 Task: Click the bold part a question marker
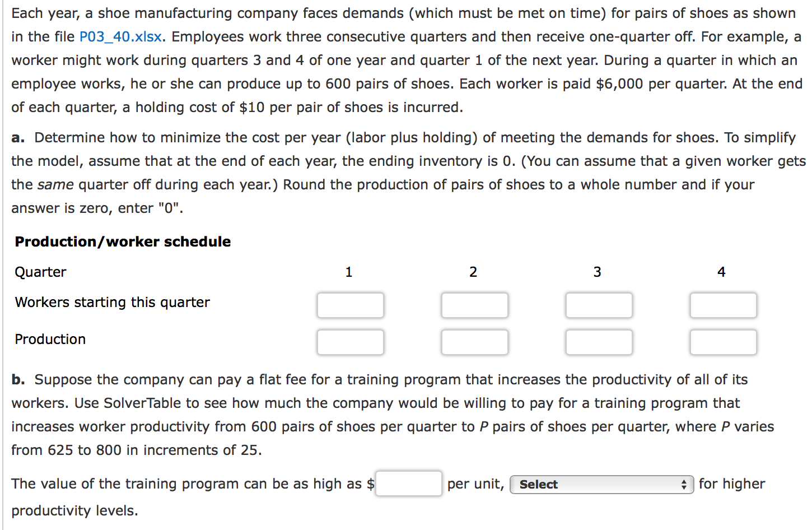coord(17,137)
